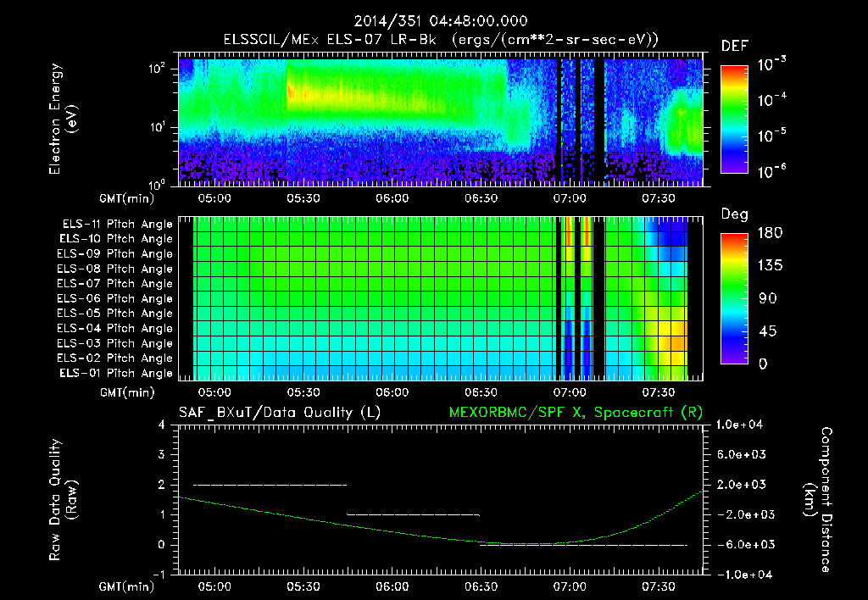Click the DEF color bar legend
868x600 pixels.
(x=734, y=119)
